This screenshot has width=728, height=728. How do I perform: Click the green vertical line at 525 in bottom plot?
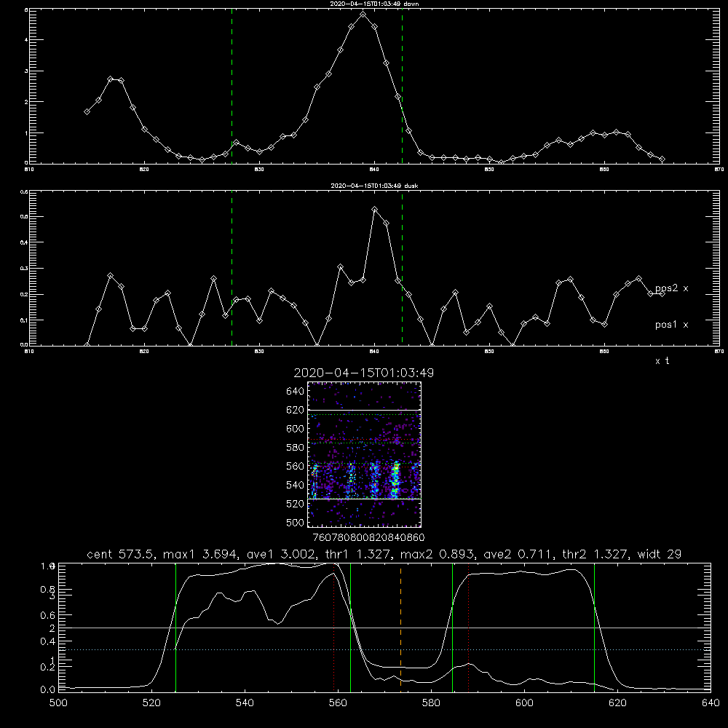[x=175, y=628]
